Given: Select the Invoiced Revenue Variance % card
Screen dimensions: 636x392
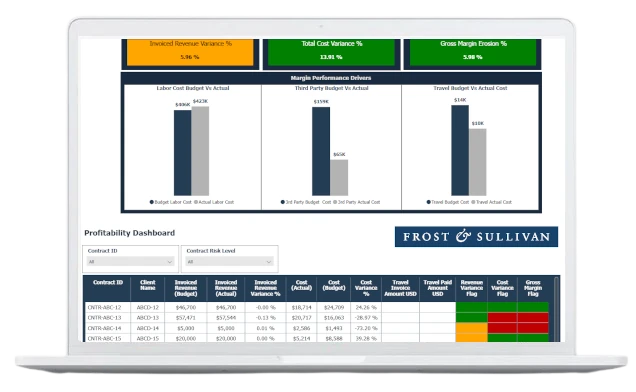Looking at the screenshot, I should [190, 52].
